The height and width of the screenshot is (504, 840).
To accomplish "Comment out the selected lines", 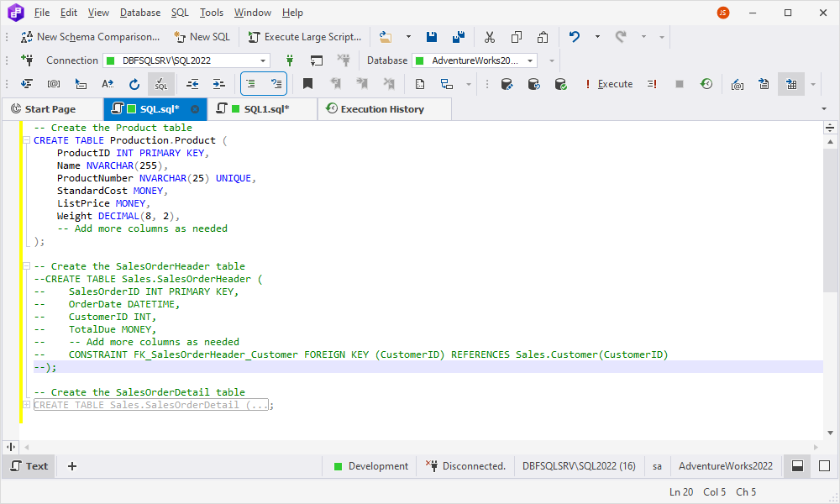I will click(250, 84).
